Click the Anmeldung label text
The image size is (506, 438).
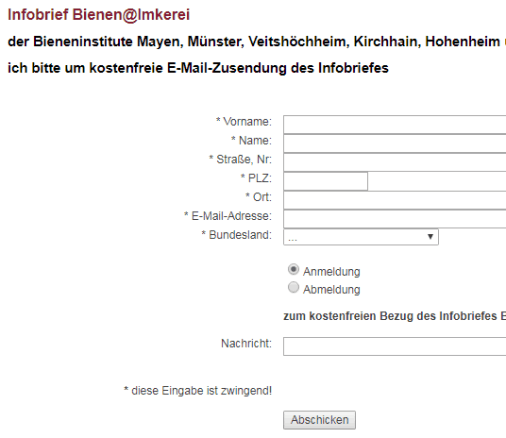331,271
